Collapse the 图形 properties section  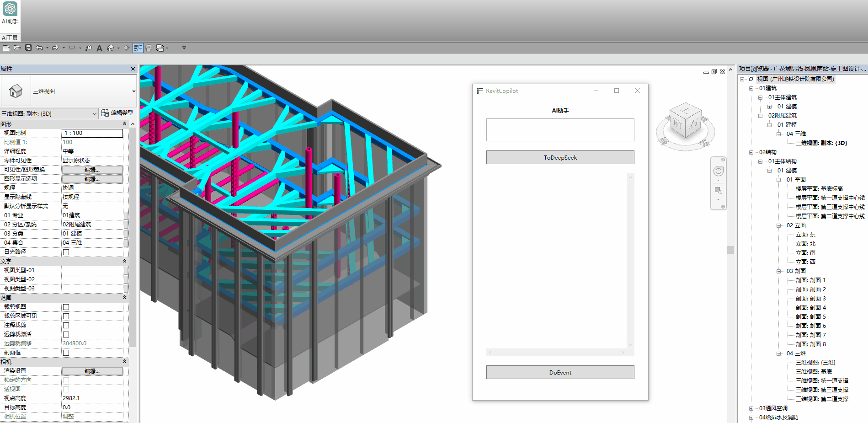[124, 124]
